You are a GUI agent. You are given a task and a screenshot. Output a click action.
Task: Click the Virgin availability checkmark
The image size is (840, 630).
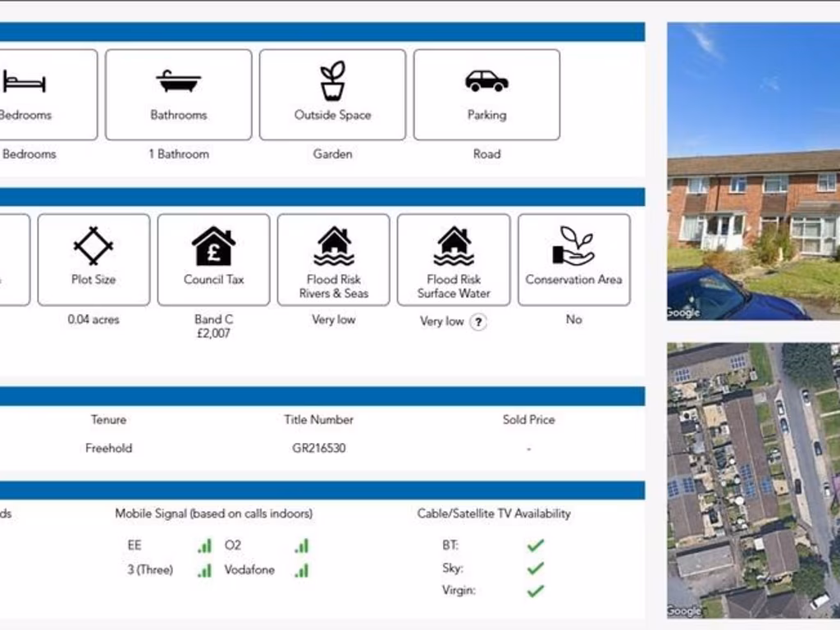(536, 591)
